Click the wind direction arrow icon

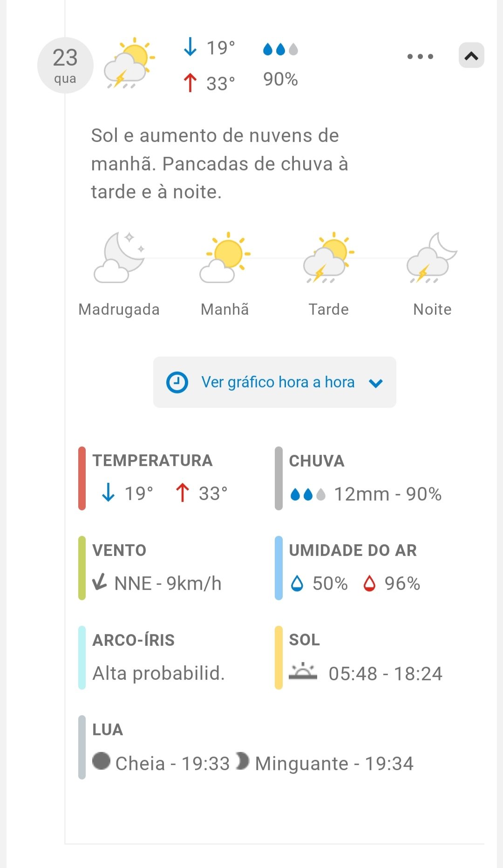pos(100,582)
